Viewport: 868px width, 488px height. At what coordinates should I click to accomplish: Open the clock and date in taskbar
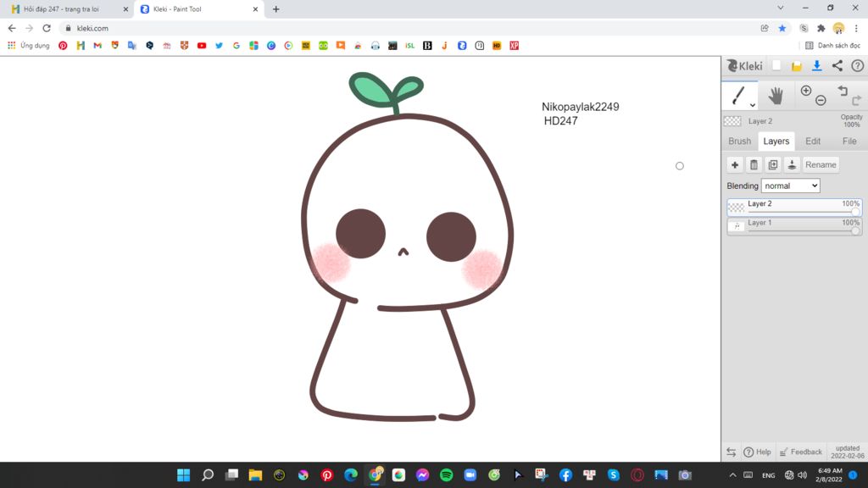829,475
